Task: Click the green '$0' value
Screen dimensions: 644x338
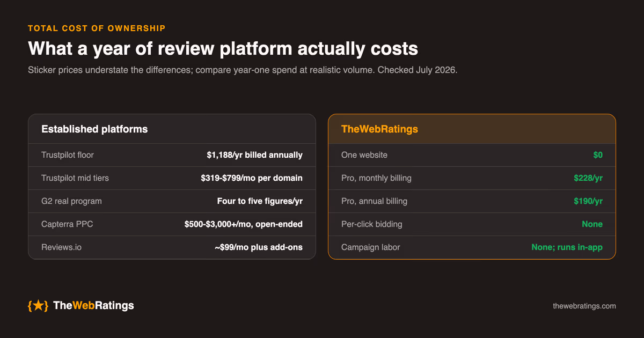Action: (598, 155)
